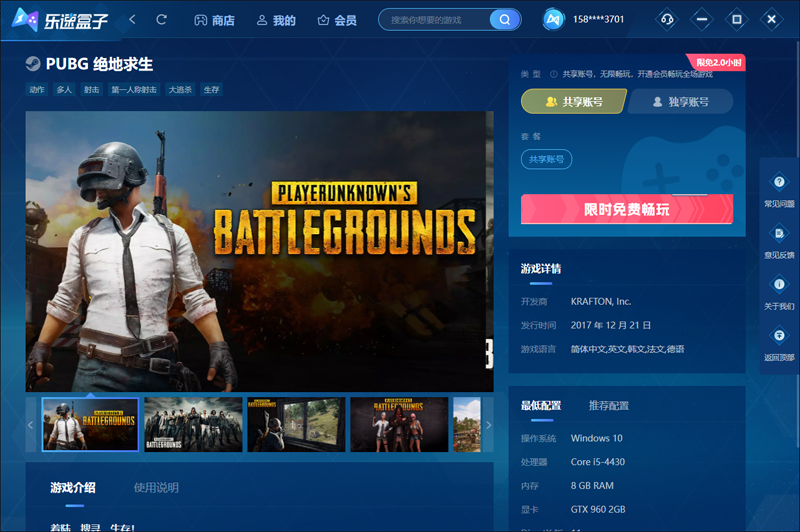800x532 pixels.
Task: Switch to the 使用说明 tab
Action: tap(156, 488)
